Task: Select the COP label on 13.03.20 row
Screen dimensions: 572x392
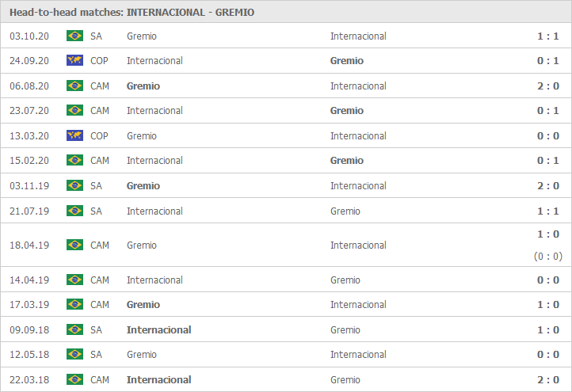Action: [99, 136]
